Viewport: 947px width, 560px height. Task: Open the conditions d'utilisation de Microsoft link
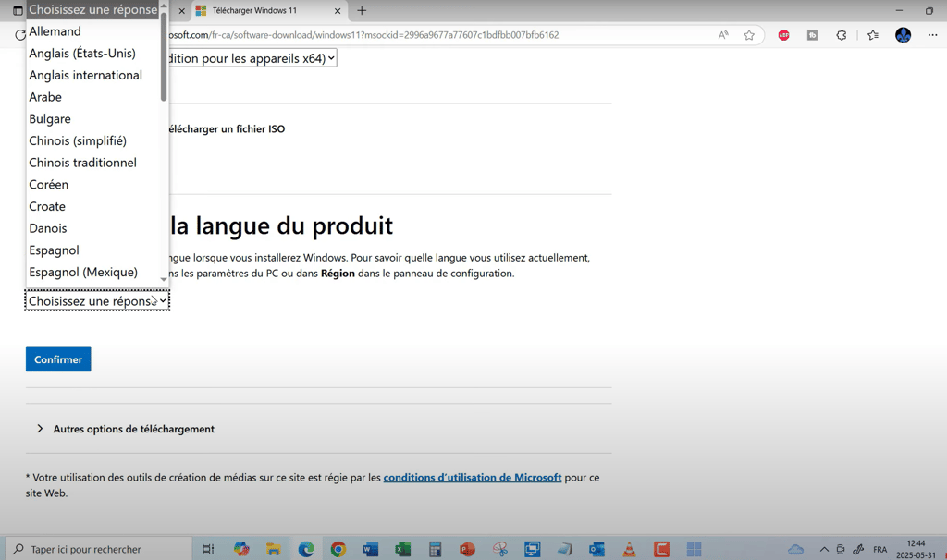pyautogui.click(x=473, y=478)
